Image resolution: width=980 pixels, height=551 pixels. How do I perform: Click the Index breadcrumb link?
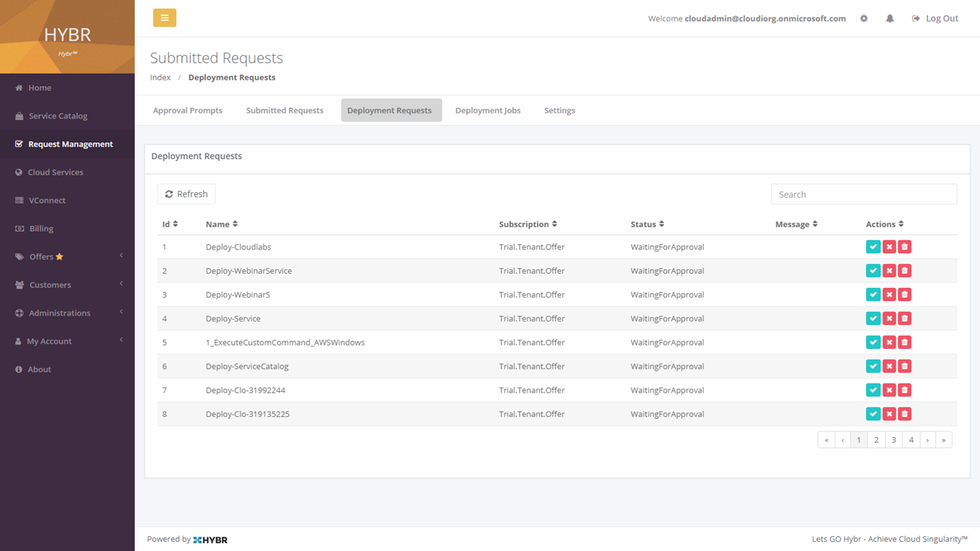click(x=160, y=77)
